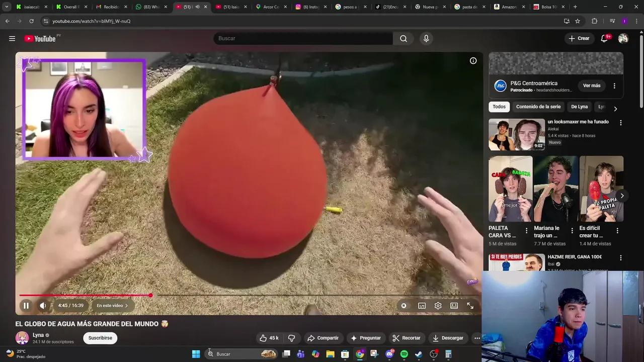This screenshot has height=362, width=644.
Task: Mute the audio-playing browser tab
Action: coord(197,7)
